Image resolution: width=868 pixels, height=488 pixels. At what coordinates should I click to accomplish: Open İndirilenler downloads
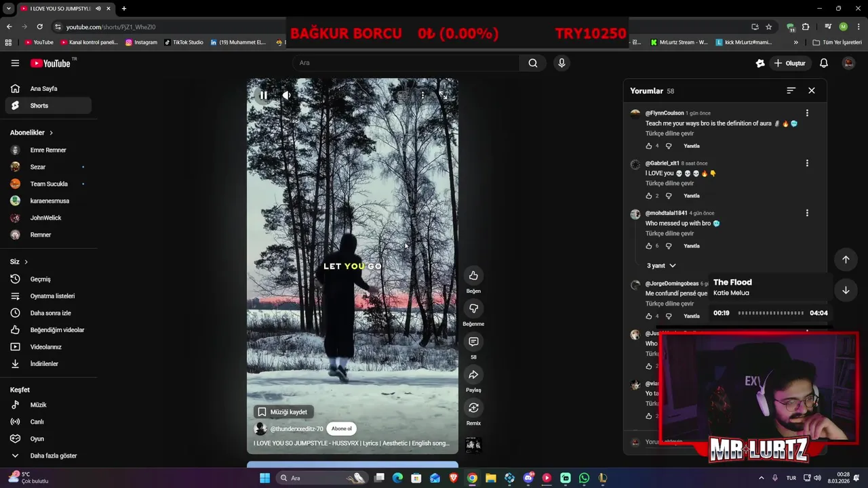tap(48, 364)
